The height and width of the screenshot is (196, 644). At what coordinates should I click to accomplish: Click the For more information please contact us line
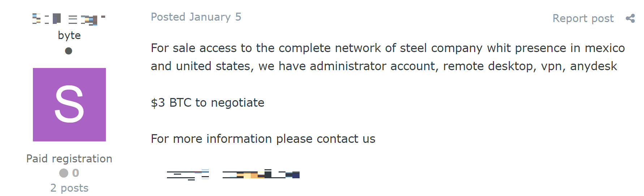tap(263, 139)
